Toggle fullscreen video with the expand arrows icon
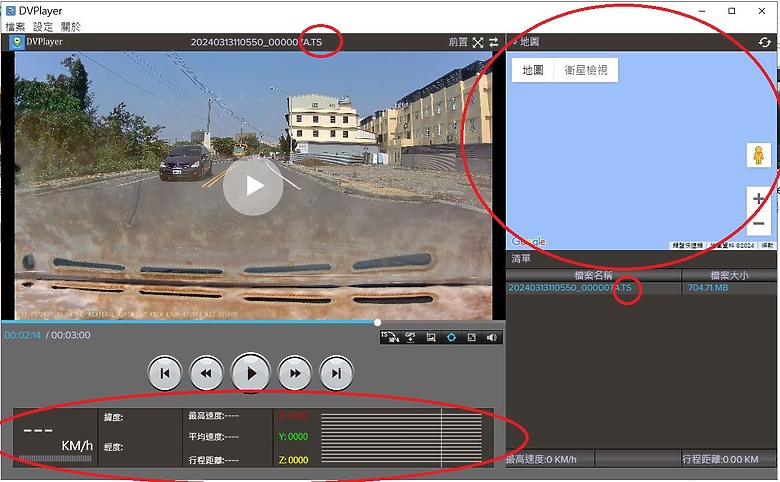Screen dimensions: 780x482 pos(478,42)
